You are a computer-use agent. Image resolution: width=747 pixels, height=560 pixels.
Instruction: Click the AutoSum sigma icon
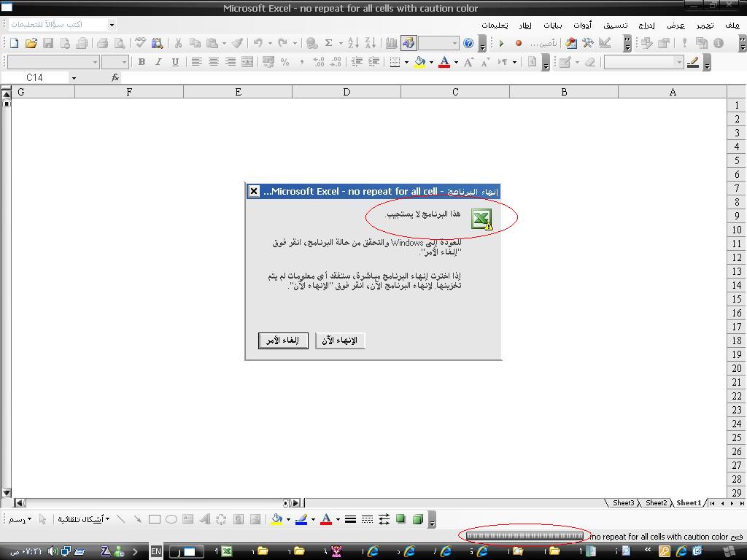tap(328, 43)
